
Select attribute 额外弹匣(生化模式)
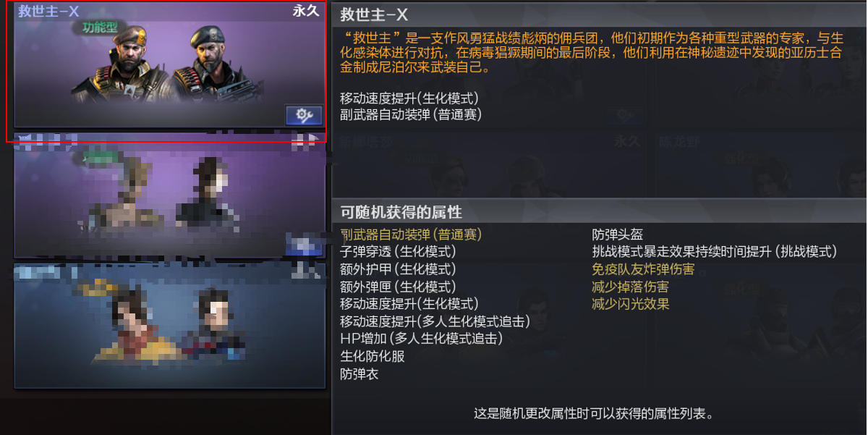tap(398, 287)
